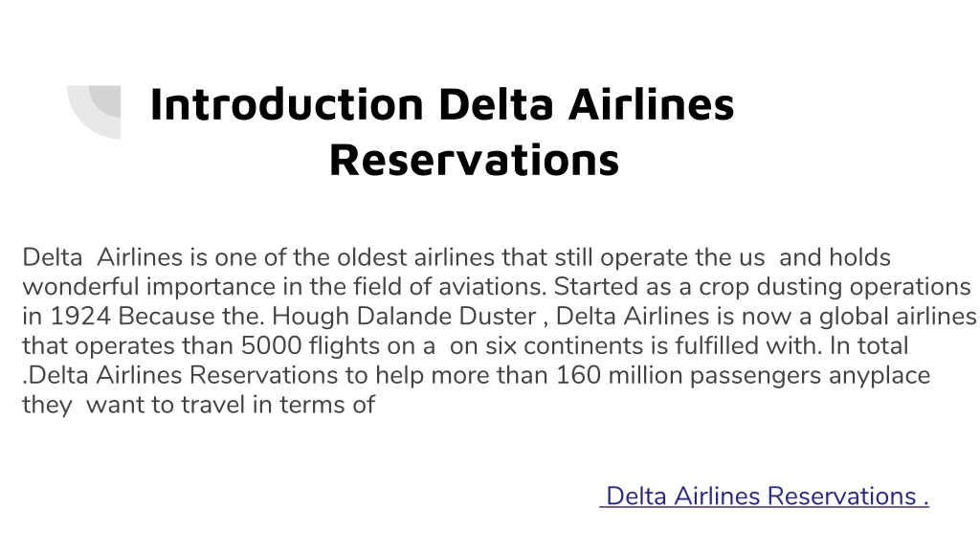The image size is (980, 551).
Task: Click the word 'Reservations' in the heading
Action: pyautogui.click(x=474, y=160)
